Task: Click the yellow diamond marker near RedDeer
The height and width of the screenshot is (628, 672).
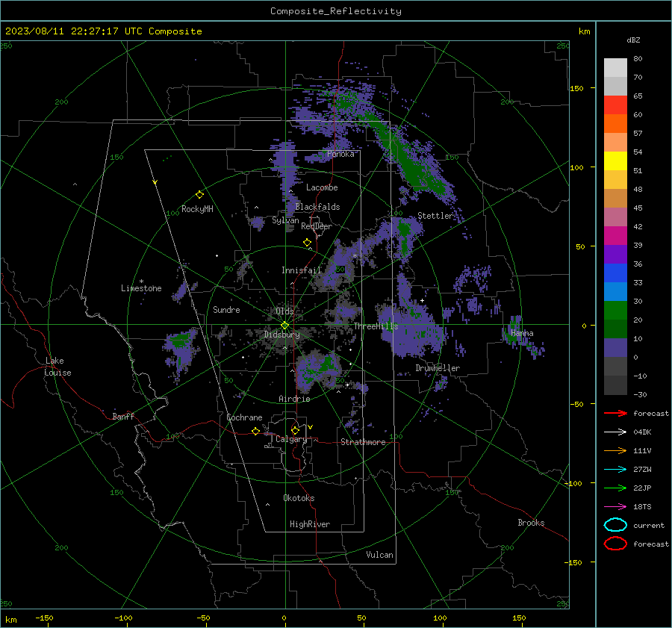Action: [307, 242]
